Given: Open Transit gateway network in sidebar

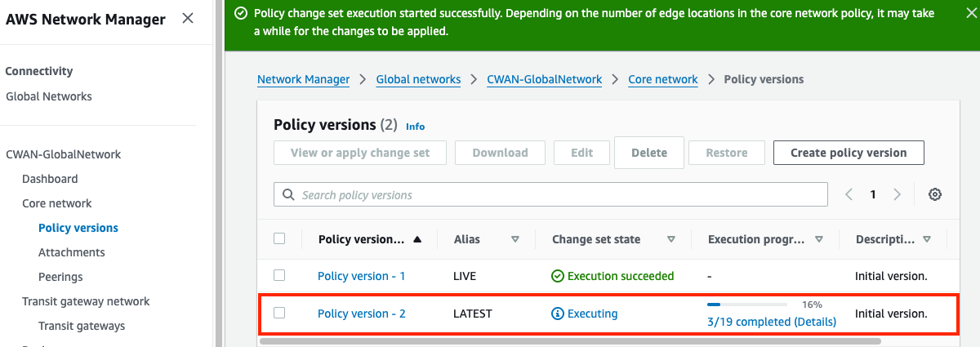Looking at the screenshot, I should point(86,301).
